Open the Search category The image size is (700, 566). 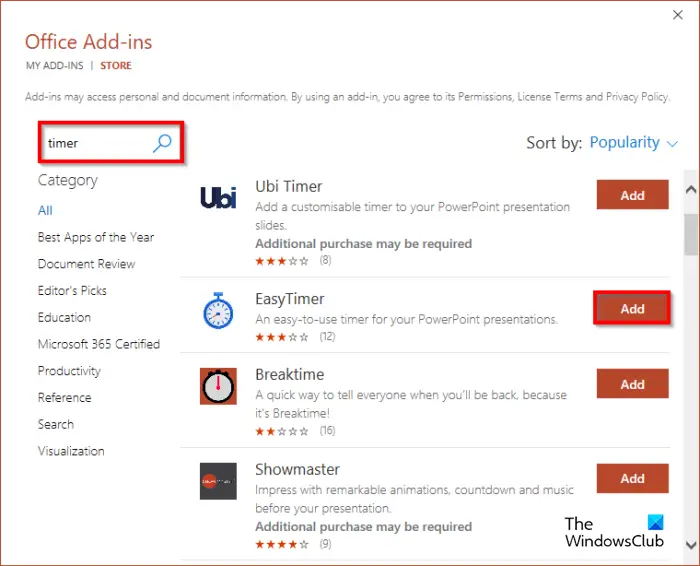pyautogui.click(x=56, y=424)
